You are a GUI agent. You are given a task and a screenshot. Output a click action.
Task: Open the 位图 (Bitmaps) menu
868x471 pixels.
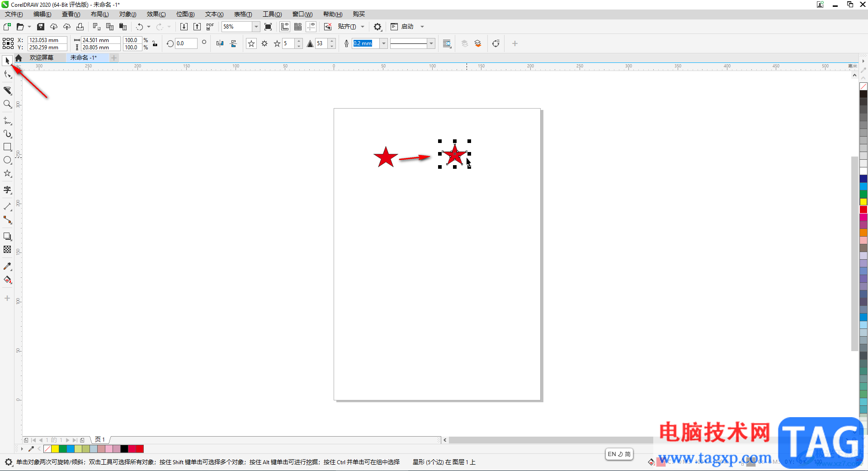coord(185,14)
